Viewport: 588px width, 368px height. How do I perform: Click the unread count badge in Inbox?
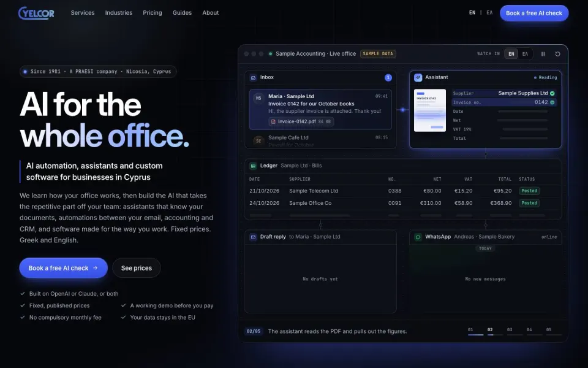coord(388,78)
